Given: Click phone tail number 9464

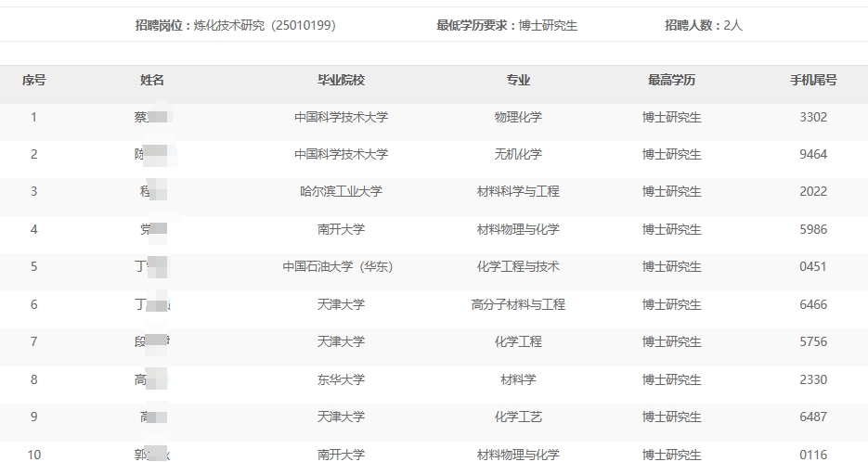Looking at the screenshot, I should coord(813,155).
